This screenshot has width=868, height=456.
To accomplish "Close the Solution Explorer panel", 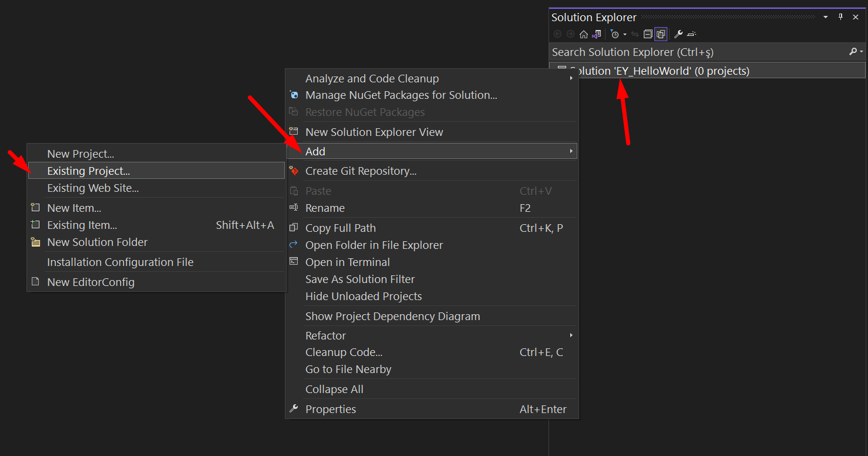I will click(855, 17).
